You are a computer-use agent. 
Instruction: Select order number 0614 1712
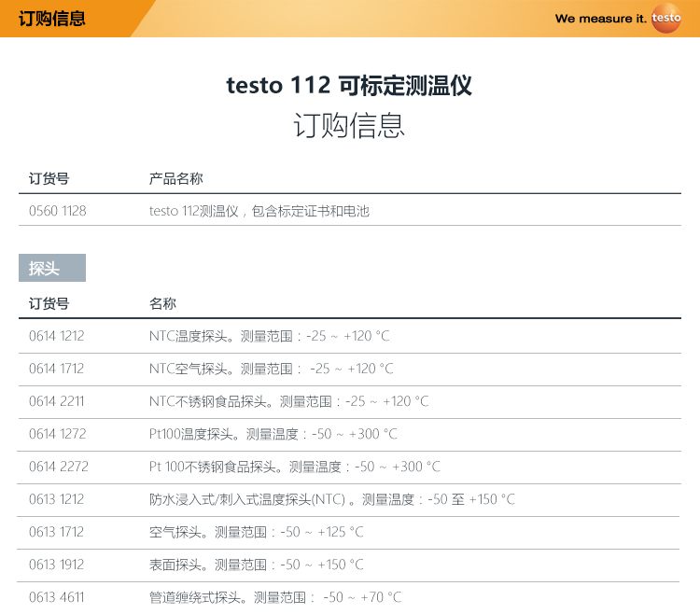click(57, 369)
